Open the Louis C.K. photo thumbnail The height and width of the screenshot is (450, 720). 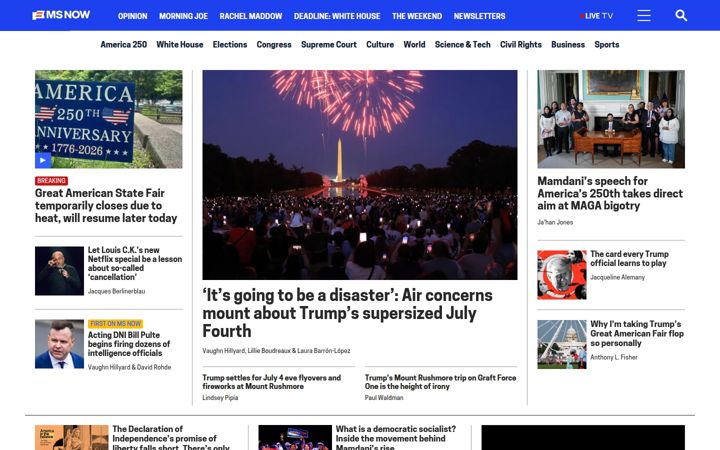[x=59, y=271]
